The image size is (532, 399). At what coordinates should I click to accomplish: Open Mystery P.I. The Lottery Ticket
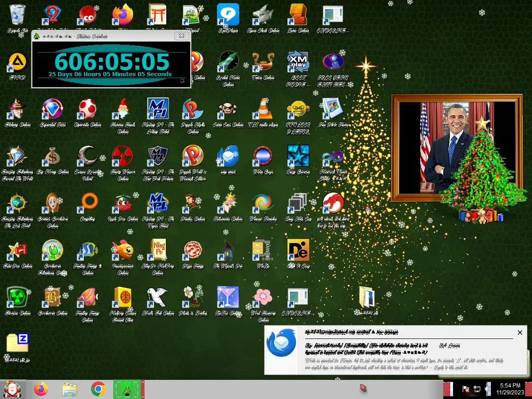tap(158, 109)
